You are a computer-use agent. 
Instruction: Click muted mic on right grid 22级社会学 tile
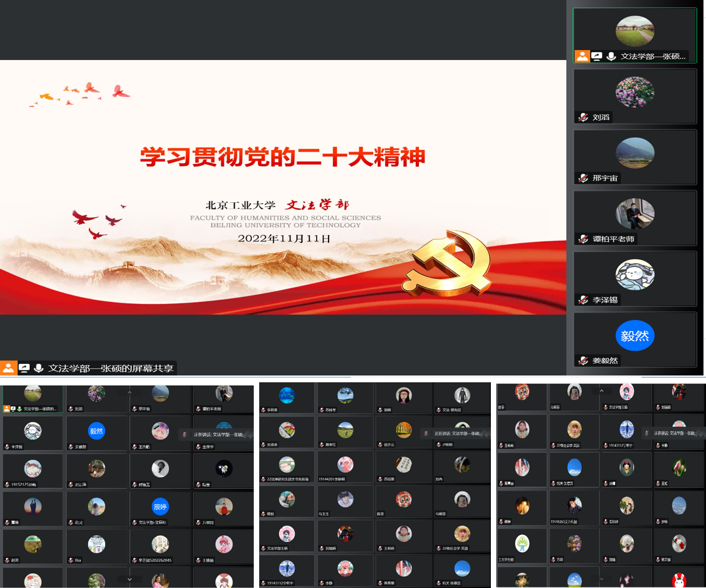point(553,445)
